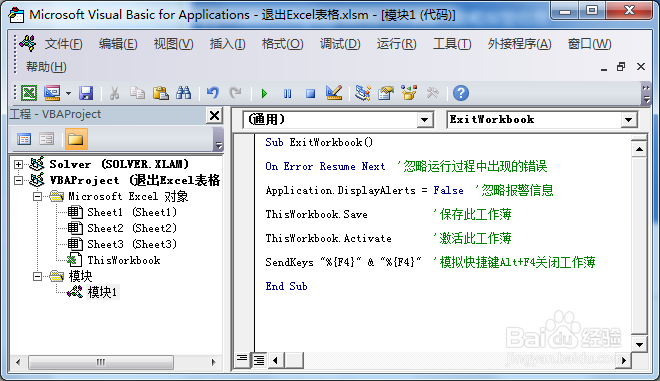Screen dimensions: 660x381
Task: Open the 工具(T) menu
Action: 452,44
